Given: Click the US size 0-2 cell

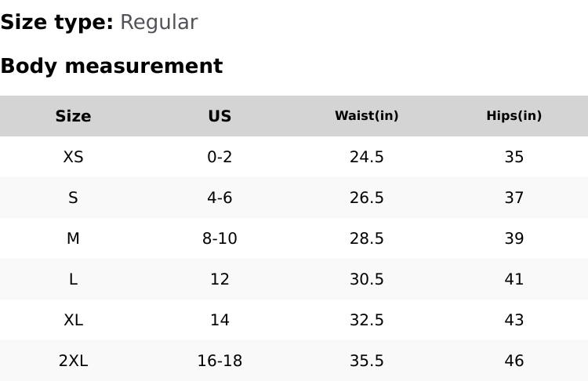Looking at the screenshot, I should coord(220,157).
